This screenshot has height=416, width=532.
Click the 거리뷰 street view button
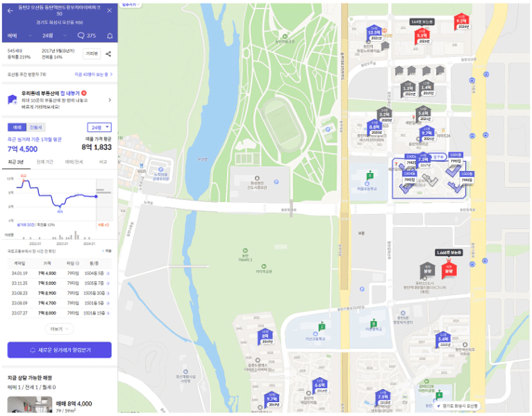click(x=92, y=53)
